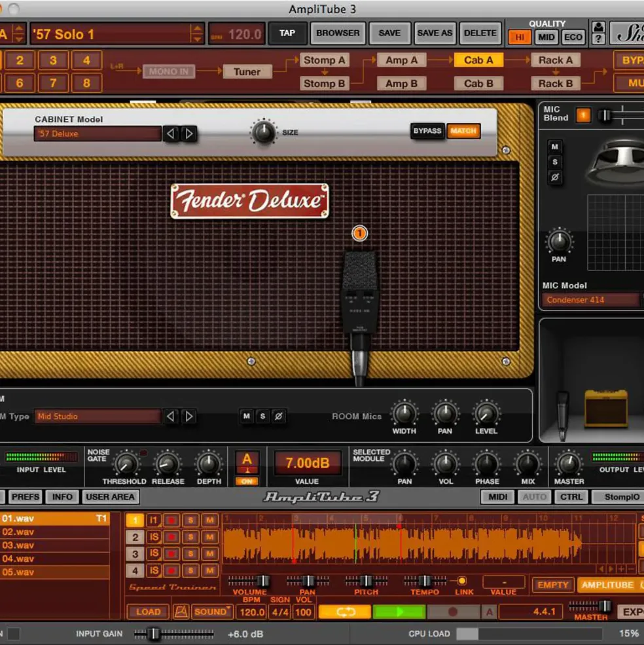
Task: Click next room type arrow
Action: [188, 416]
